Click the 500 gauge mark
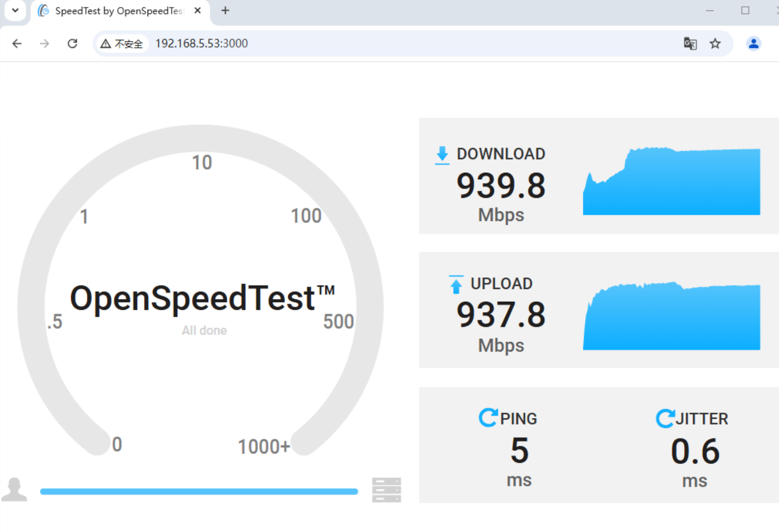779x532 pixels. 338,321
